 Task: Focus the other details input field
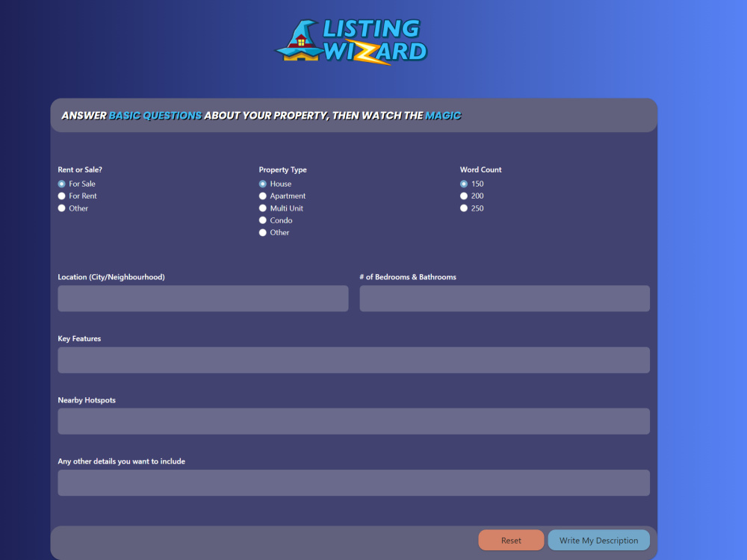point(353,483)
